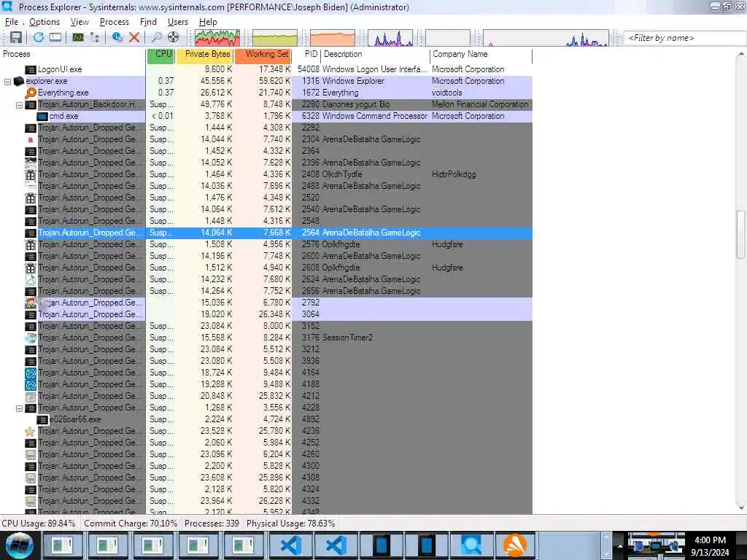Open the Help menu
This screenshot has width=747, height=560.
[208, 22]
